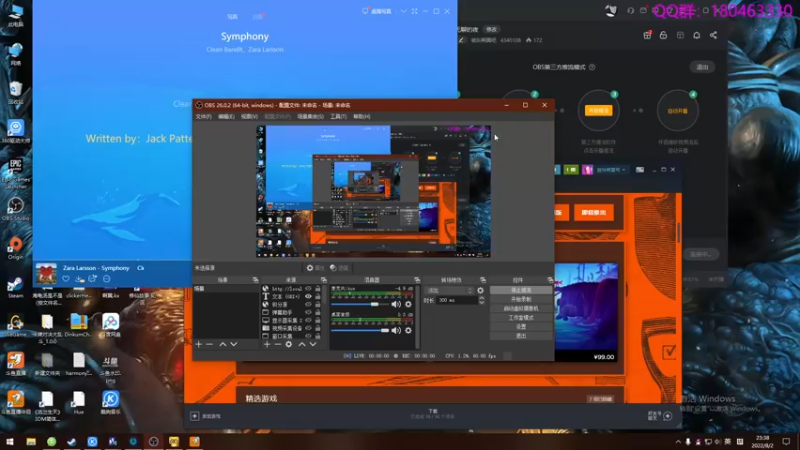Click transition duration 300 ms field

tap(457, 301)
